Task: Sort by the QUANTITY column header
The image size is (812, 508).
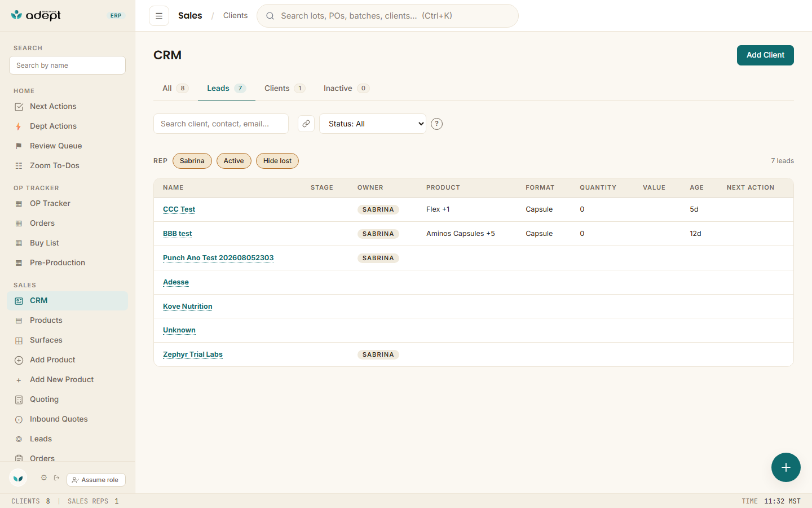Action: click(x=598, y=187)
